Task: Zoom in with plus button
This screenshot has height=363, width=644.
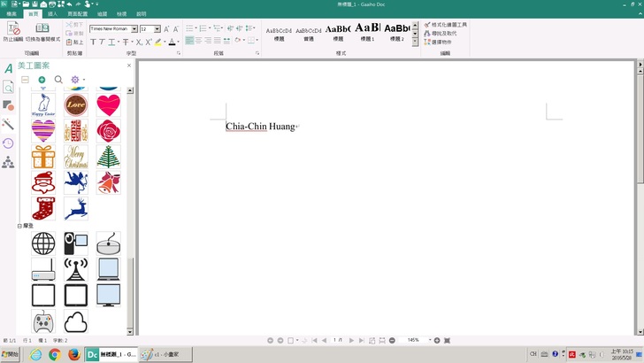Action: 437,340
